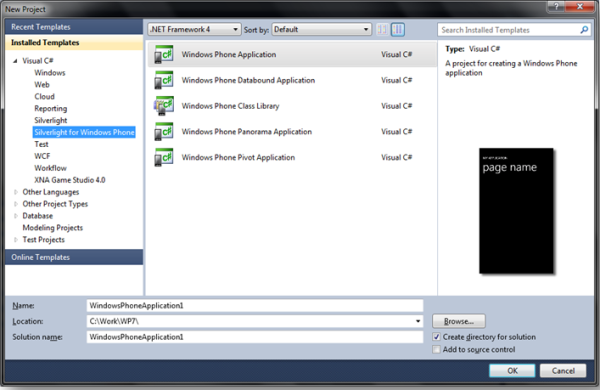Open the Location path dropdown arrow
Viewport: 600px width, 390px height.
point(418,321)
